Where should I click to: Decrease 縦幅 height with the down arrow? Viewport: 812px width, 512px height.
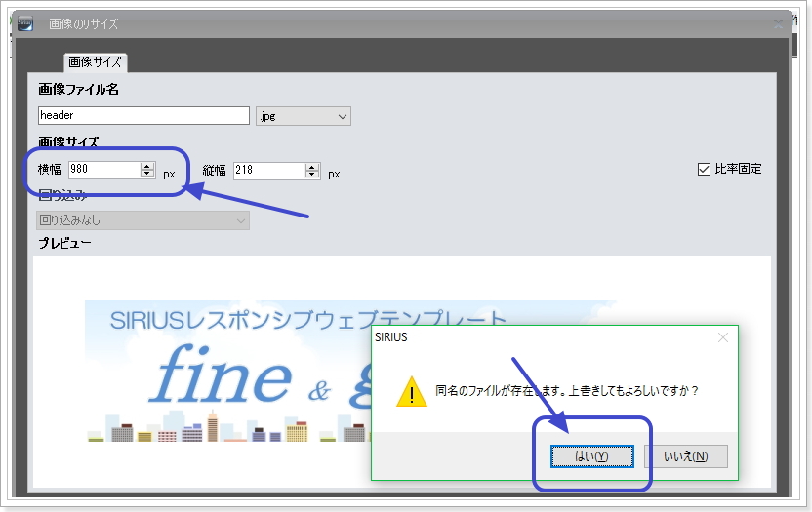pyautogui.click(x=312, y=175)
